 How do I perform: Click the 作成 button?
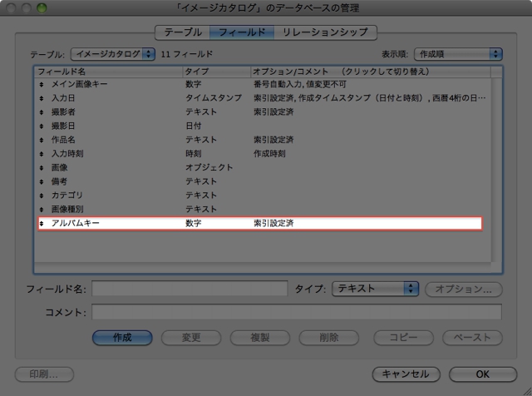(x=122, y=338)
